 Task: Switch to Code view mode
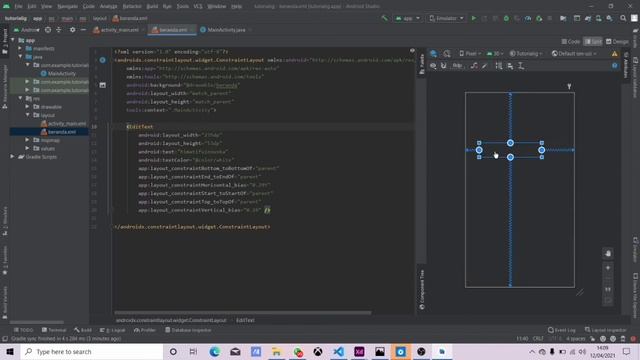pyautogui.click(x=571, y=42)
